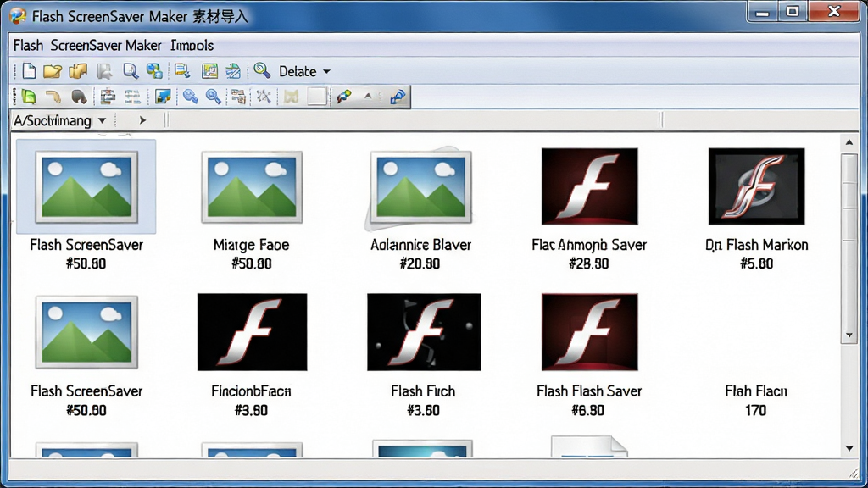The image size is (868, 488).
Task: Select the Flash Flash Saver thumbnail
Action: (x=590, y=332)
